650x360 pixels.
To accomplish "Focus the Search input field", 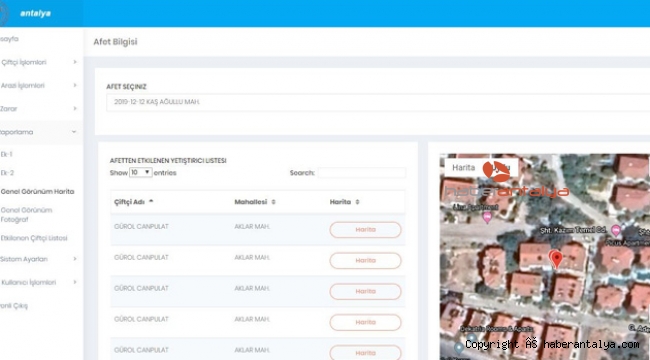I will point(361,173).
